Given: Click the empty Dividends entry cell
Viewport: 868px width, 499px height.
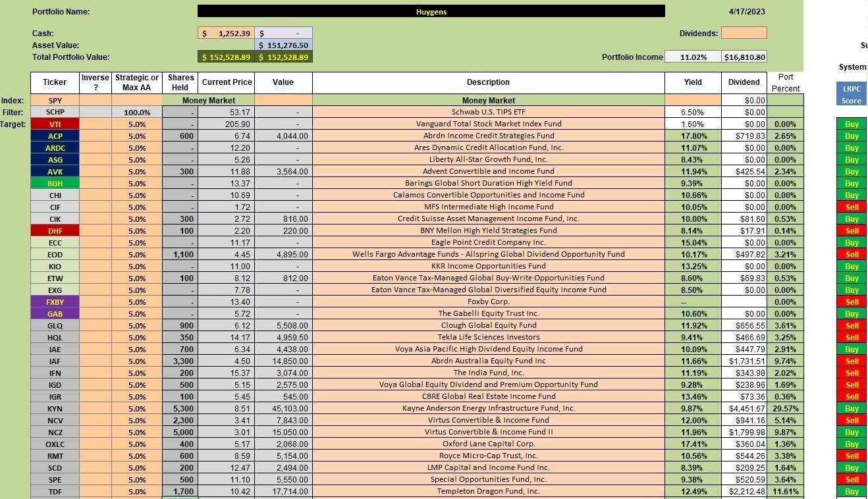Looking at the screenshot, I should 744,33.
